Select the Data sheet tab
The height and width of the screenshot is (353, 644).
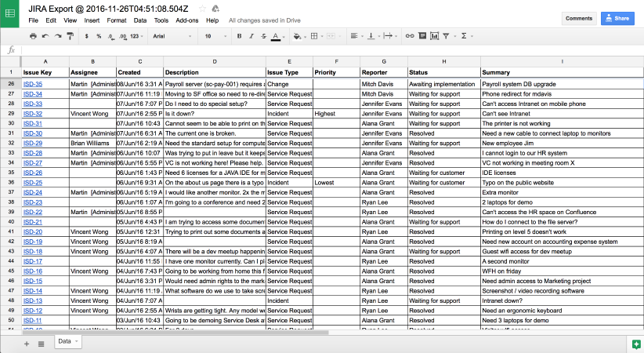coord(68,341)
